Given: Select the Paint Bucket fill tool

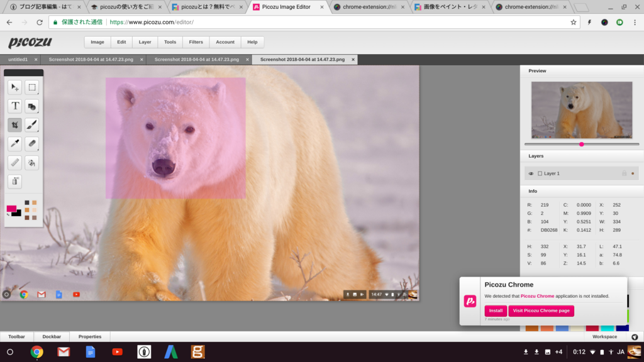Looking at the screenshot, I should (32, 163).
